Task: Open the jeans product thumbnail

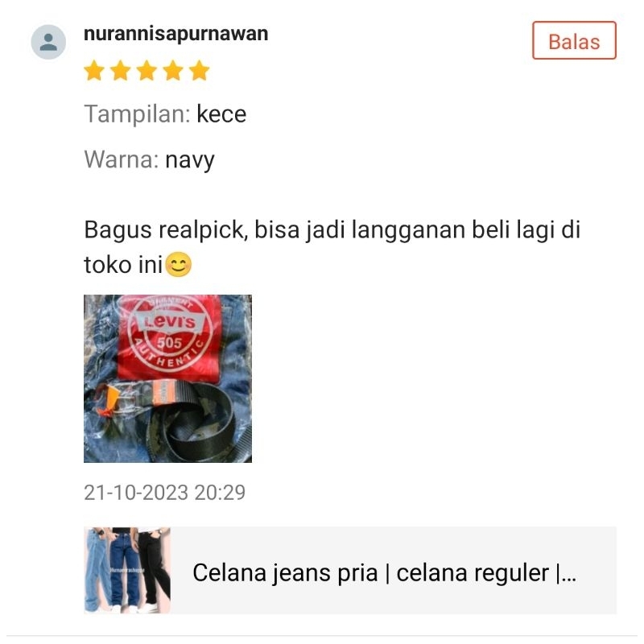Action: (x=127, y=571)
